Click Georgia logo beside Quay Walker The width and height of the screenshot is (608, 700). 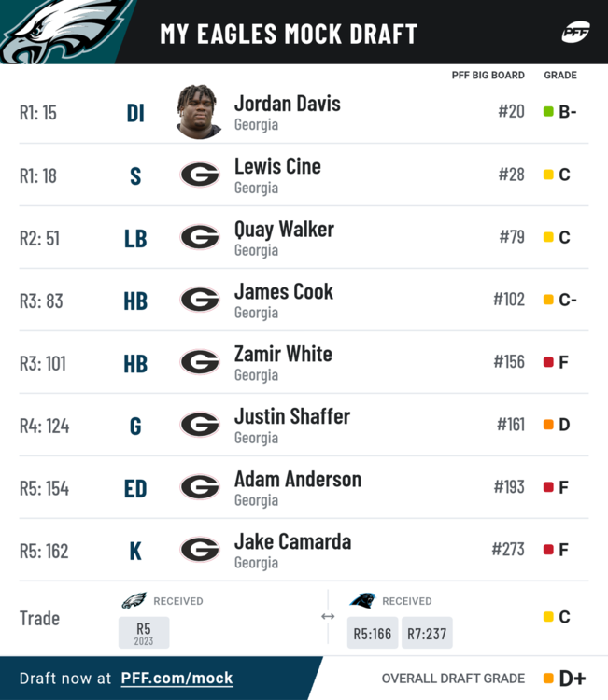click(x=200, y=237)
